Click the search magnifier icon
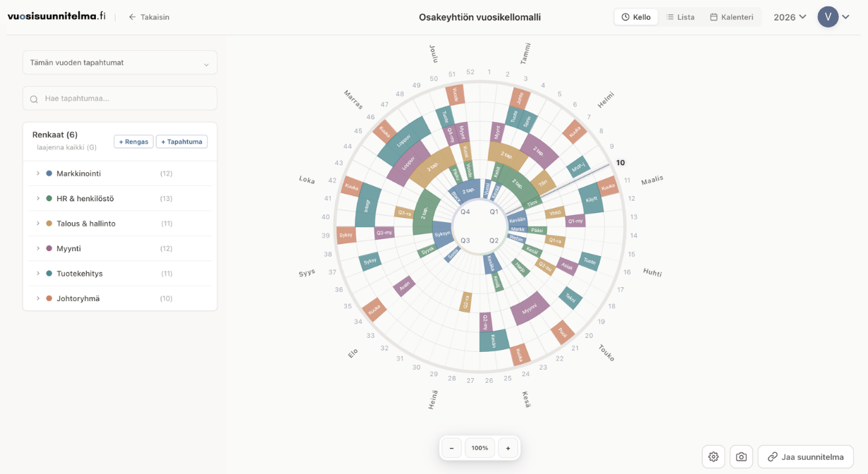This screenshot has width=868, height=474. click(34, 99)
